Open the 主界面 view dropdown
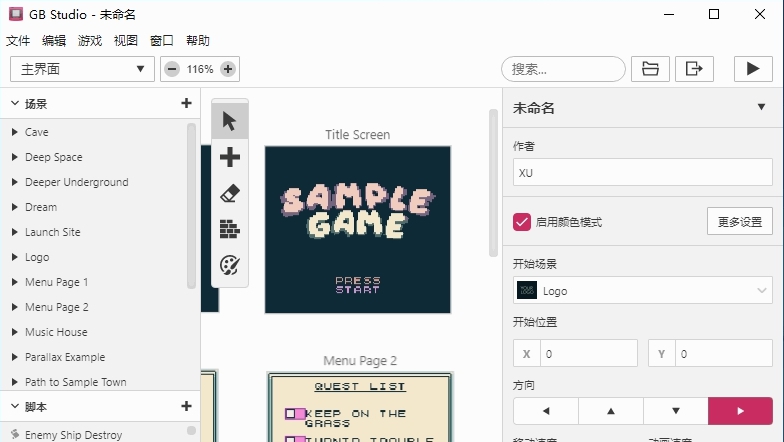Screen dimensions: 784x442 [x=82, y=69]
